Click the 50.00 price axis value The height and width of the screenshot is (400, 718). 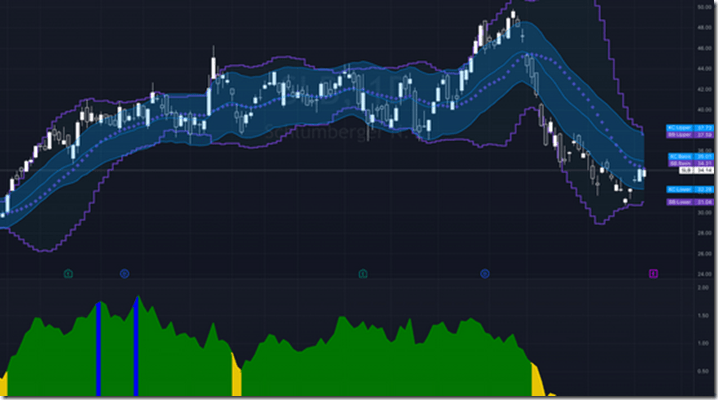point(704,7)
